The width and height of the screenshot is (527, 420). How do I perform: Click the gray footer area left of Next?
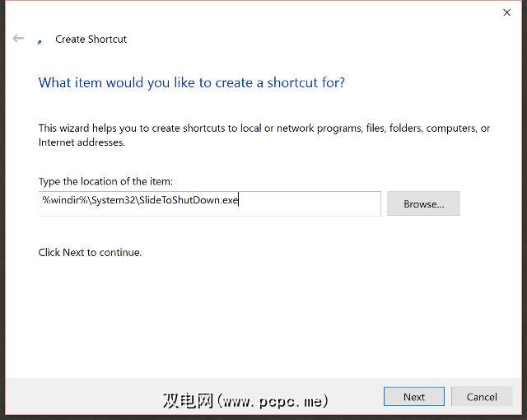[x=82, y=395]
